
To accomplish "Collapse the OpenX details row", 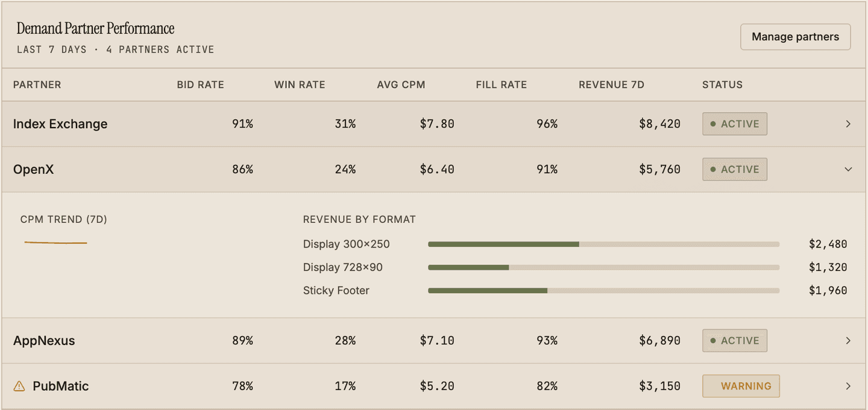I will click(848, 169).
